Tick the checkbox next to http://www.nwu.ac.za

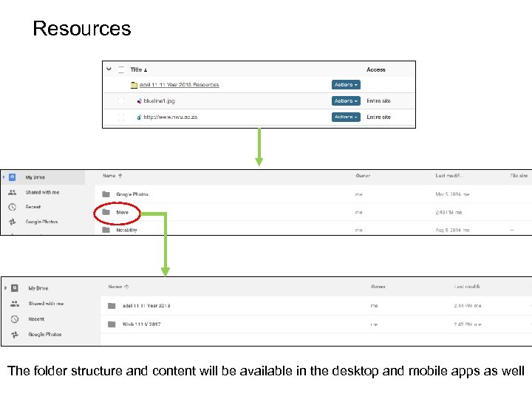coord(121,117)
